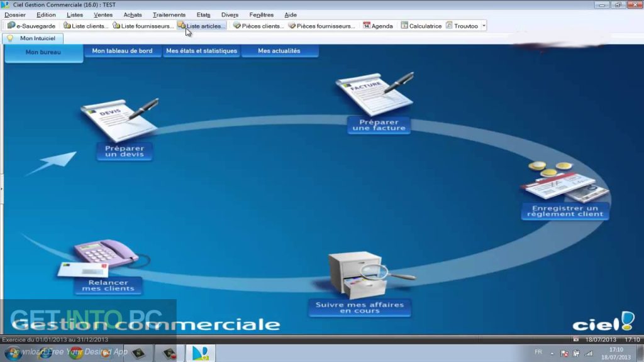The image size is (644, 362).
Task: Open Pièces clients from the toolbar
Action: click(258, 26)
